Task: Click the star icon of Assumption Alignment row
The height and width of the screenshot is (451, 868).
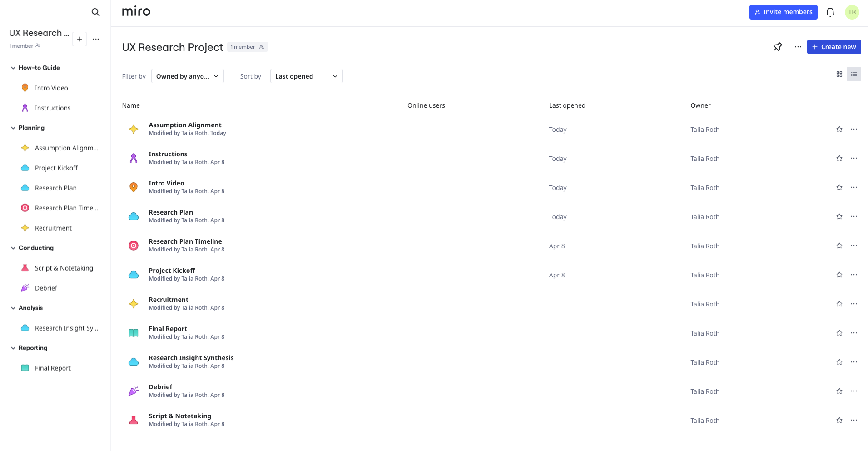Action: coord(134,129)
